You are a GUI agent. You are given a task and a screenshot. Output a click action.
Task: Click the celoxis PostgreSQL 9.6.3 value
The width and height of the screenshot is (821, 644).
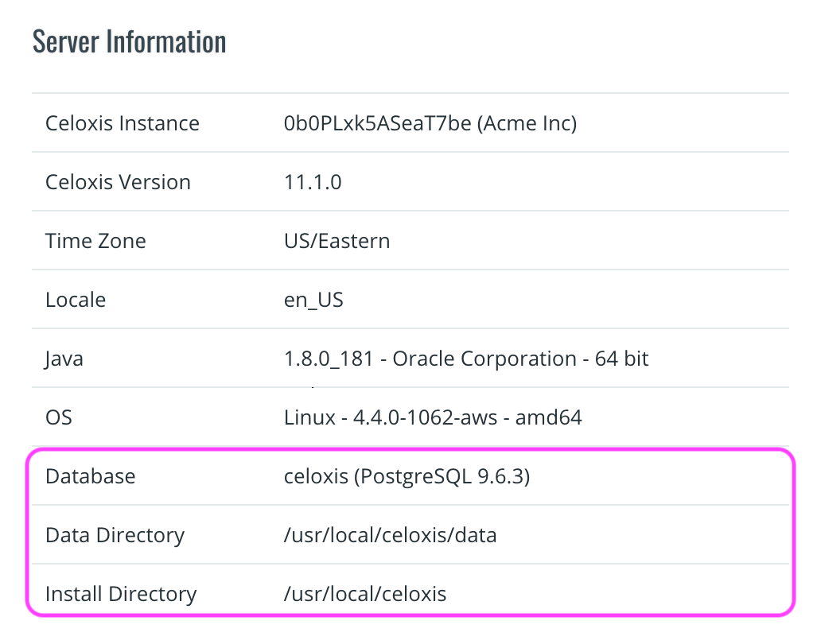click(407, 476)
